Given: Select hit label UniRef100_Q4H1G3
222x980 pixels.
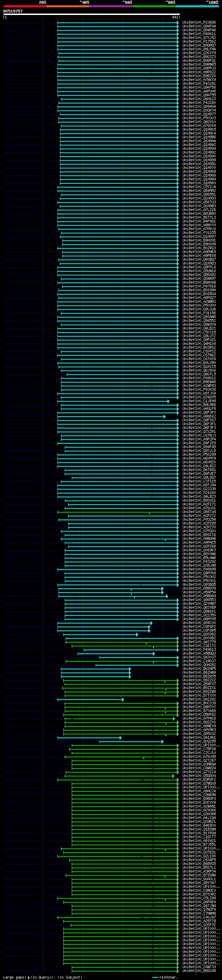Looking at the screenshot, I should coord(199,99).
